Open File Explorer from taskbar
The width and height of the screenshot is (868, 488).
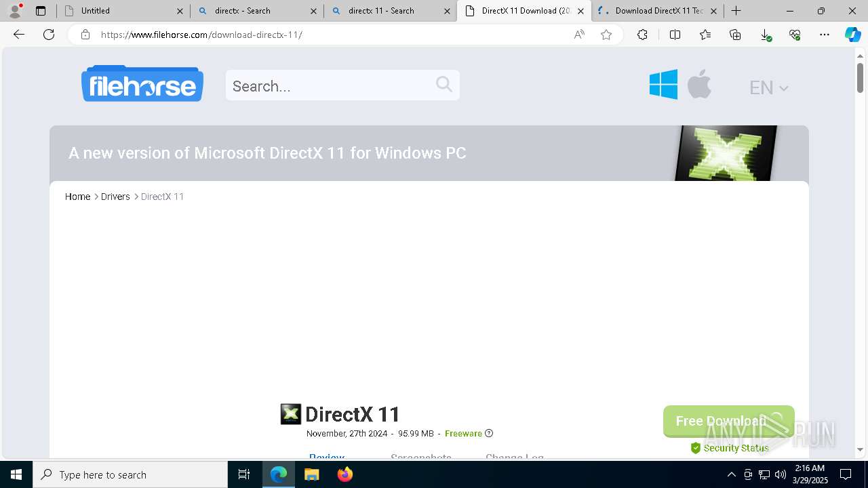tap(311, 474)
